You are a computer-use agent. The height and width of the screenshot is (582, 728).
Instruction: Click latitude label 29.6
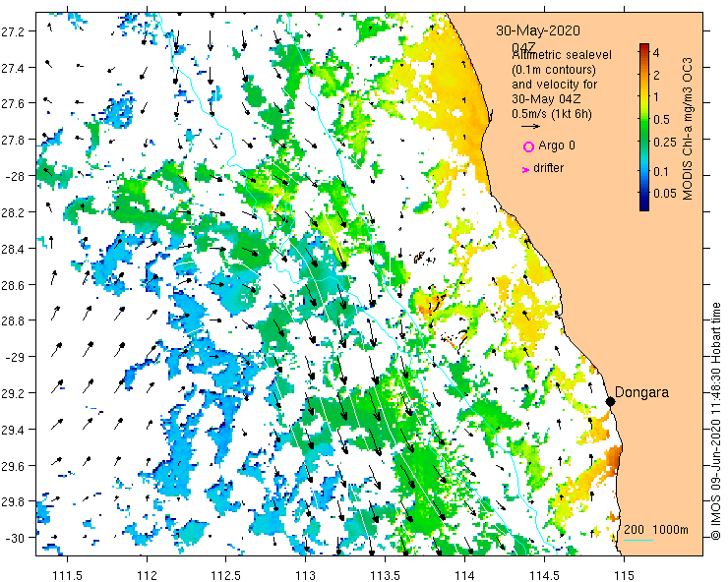click(x=12, y=466)
